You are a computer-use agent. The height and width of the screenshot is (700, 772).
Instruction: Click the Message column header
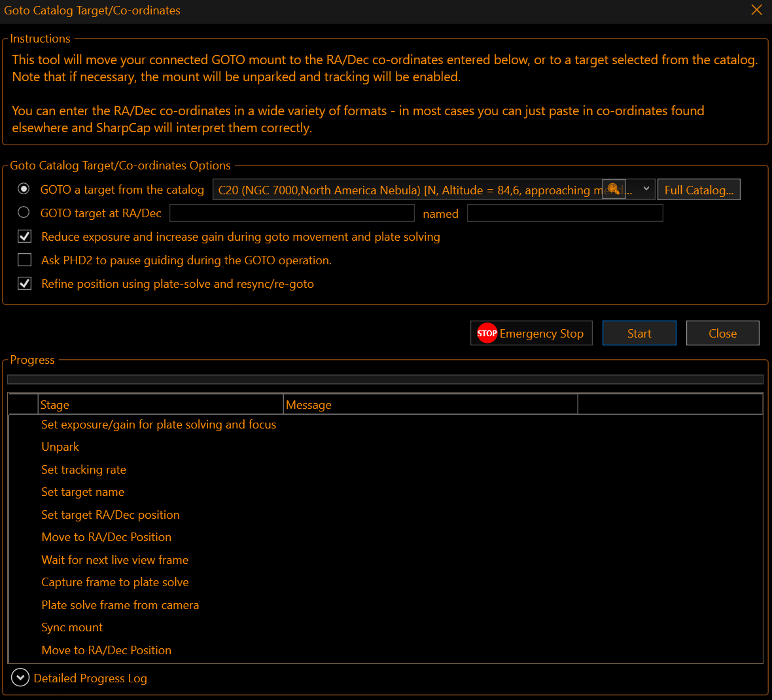click(430, 405)
